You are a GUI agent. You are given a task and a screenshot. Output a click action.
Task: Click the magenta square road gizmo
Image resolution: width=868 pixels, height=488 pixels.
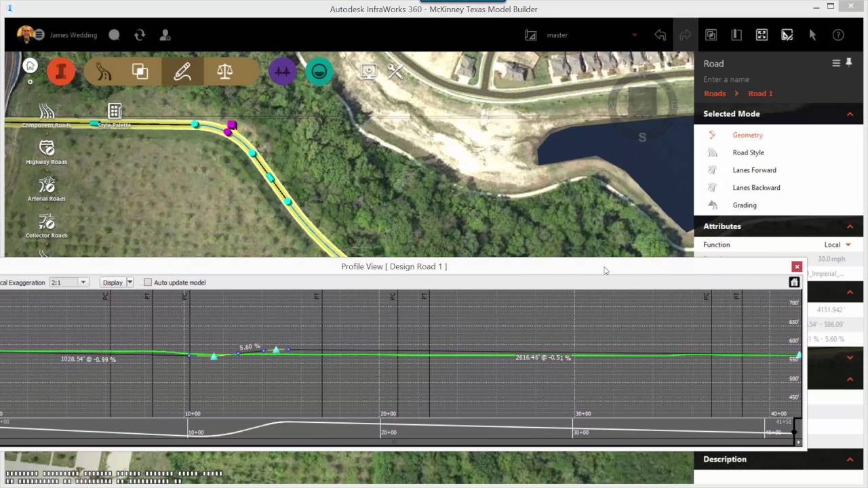pos(233,125)
